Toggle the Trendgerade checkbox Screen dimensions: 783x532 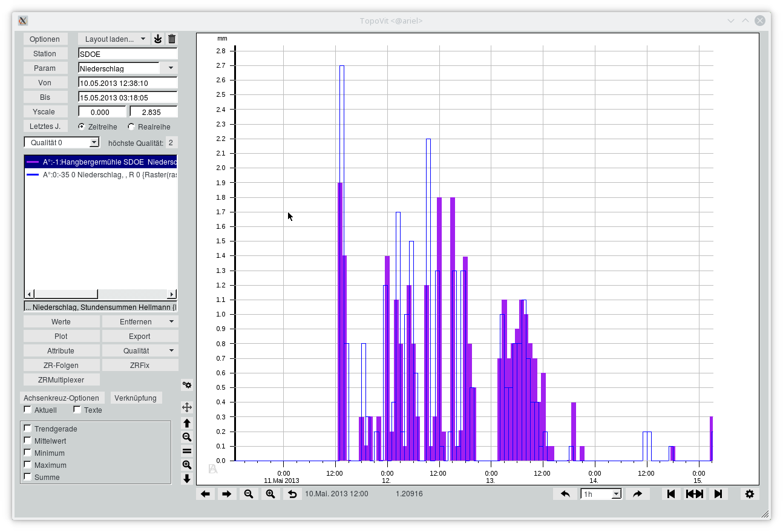click(x=28, y=429)
